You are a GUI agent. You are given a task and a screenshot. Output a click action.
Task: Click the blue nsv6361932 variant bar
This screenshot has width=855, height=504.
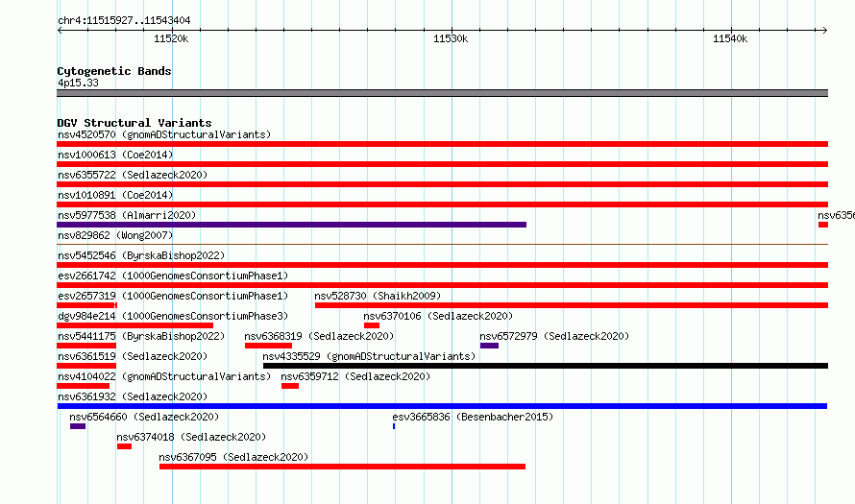coord(442,406)
